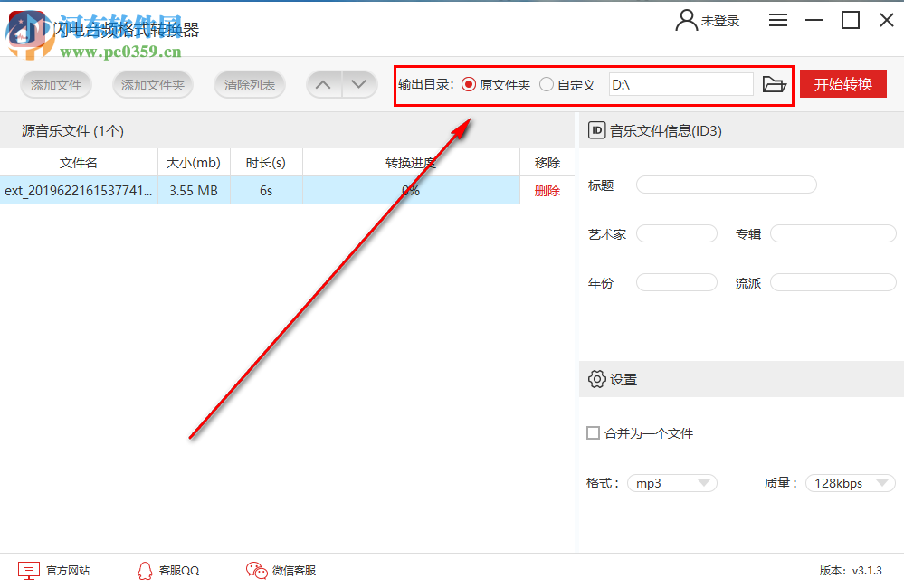904x588 pixels.
Task: Click the 设置 gear icon
Action: click(x=598, y=379)
